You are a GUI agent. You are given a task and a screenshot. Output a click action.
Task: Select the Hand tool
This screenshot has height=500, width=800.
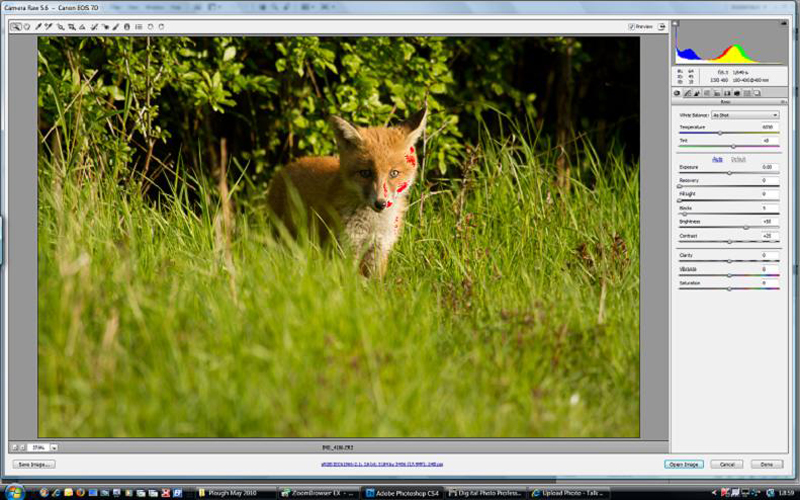tap(27, 27)
